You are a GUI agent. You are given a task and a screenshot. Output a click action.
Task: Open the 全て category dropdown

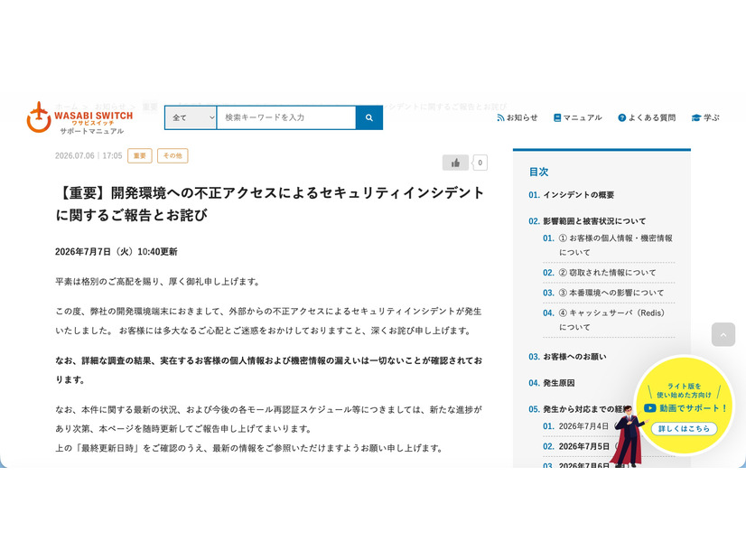[191, 117]
